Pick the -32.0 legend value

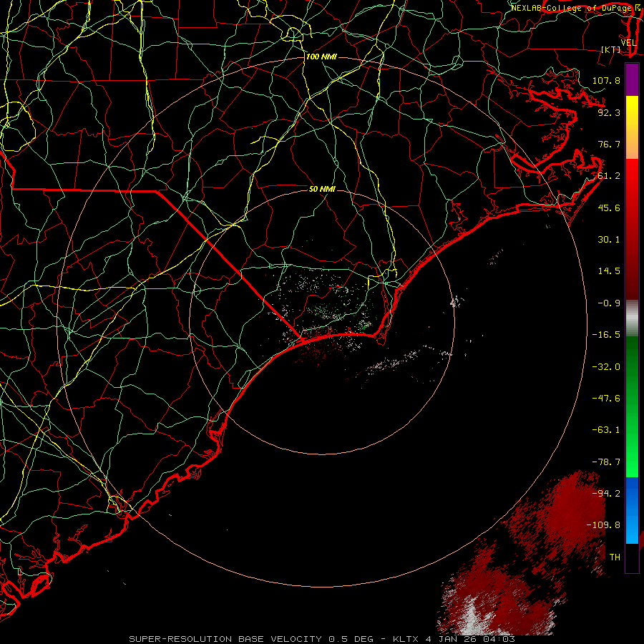606,367
